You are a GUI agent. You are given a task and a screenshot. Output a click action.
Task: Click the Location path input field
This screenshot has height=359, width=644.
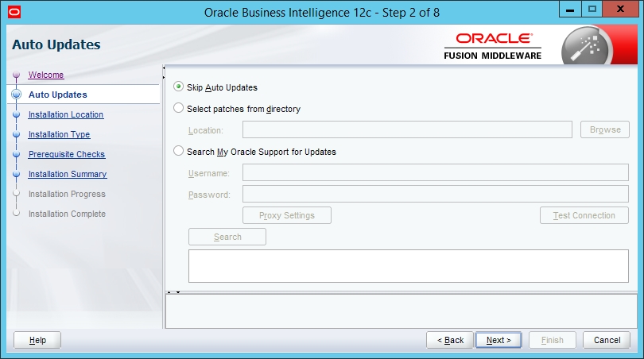(407, 129)
